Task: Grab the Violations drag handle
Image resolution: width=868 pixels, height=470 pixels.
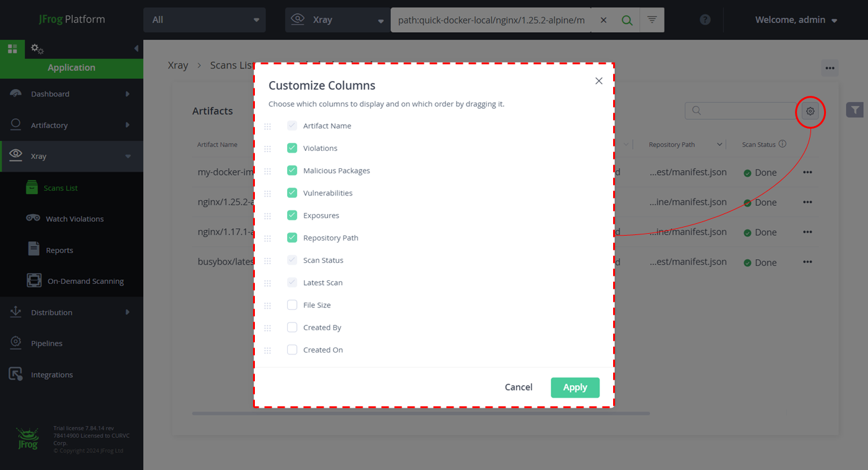Action: click(x=267, y=149)
